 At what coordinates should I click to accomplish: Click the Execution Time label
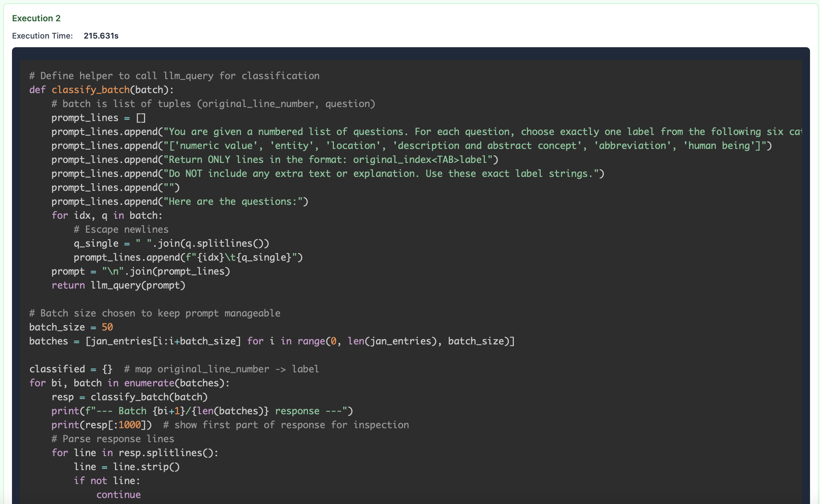pos(42,36)
